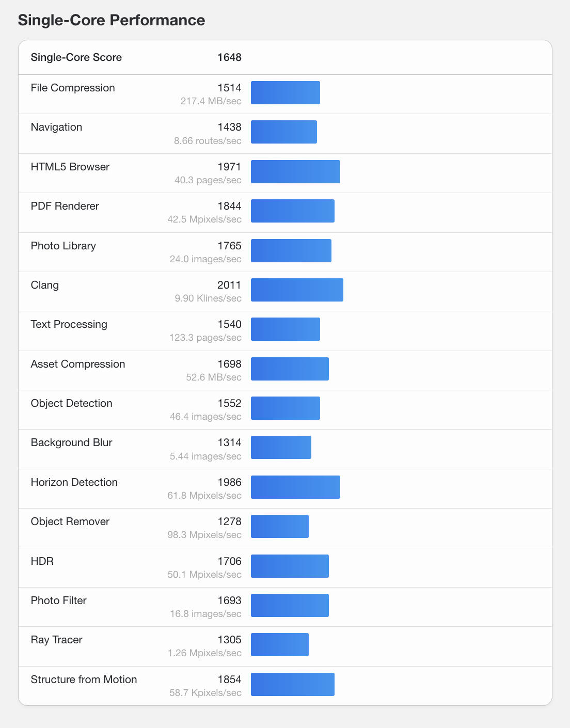The image size is (570, 728).
Task: Click the Horizon Detection score bar
Action: click(295, 487)
